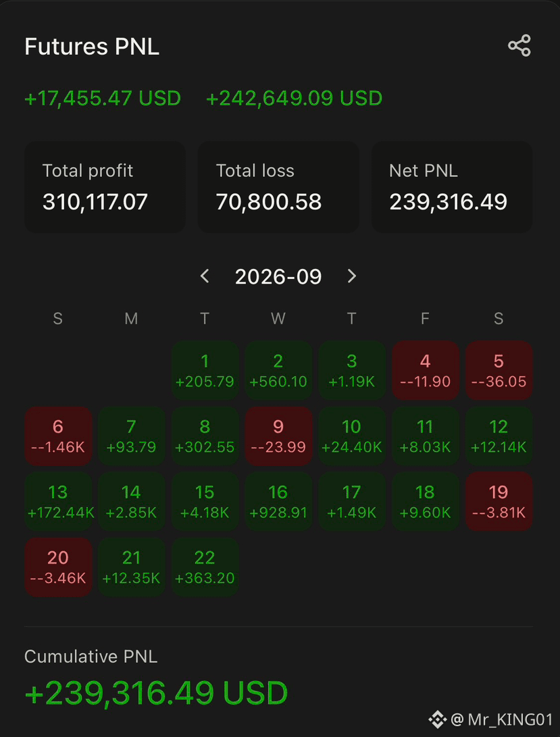Advance to next month with right chevron
The width and height of the screenshot is (560, 737).
[352, 276]
